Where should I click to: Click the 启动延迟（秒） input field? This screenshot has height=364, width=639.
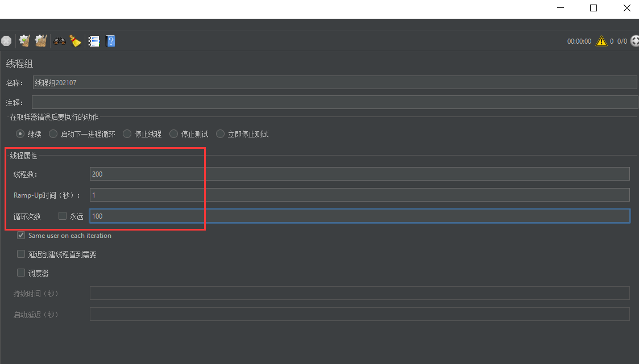360,315
